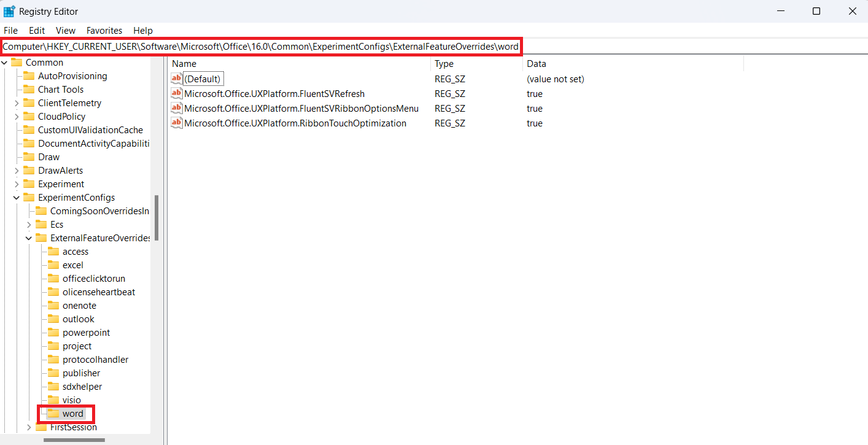
Task: Click the ComingSoonOverrides folder icon
Action: click(x=41, y=211)
